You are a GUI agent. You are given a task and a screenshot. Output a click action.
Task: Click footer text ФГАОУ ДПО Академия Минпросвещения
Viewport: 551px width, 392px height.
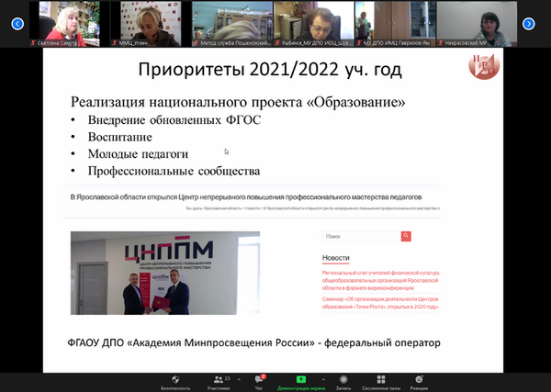click(x=253, y=342)
